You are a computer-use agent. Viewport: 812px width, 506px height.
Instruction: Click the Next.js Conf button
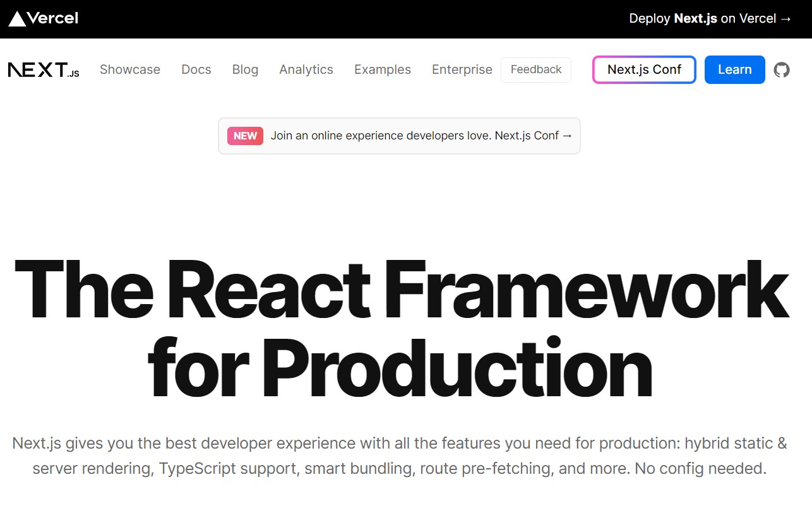[x=644, y=69]
